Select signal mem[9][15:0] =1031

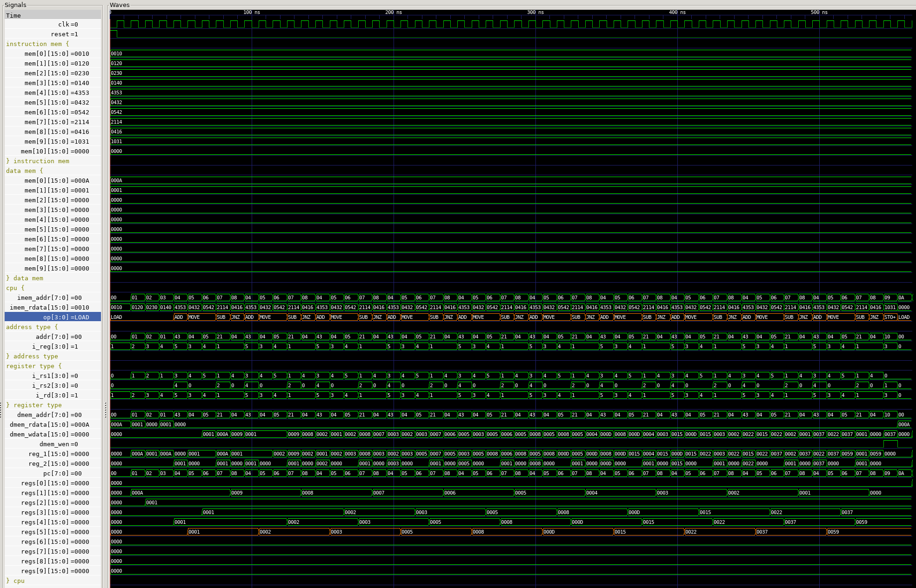pyautogui.click(x=53, y=141)
